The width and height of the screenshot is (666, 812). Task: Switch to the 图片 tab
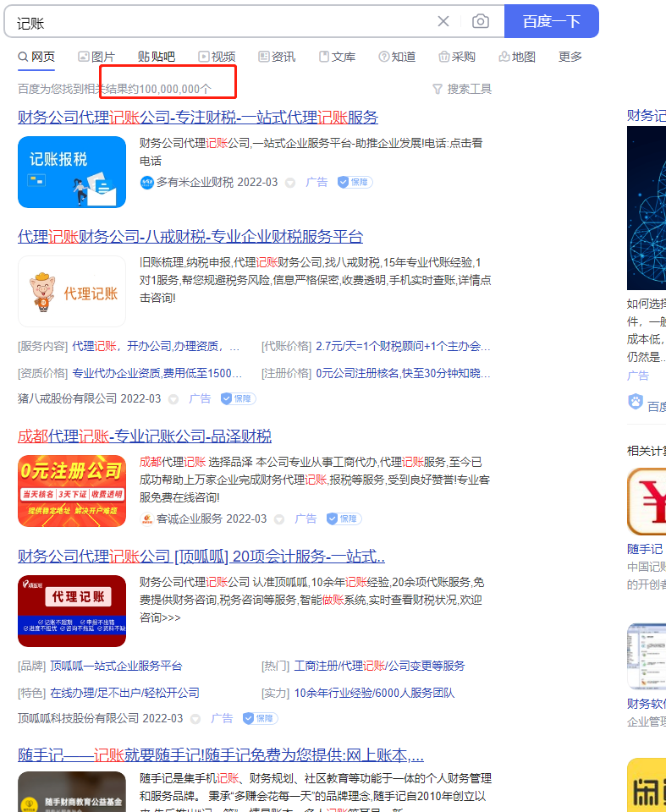(x=96, y=57)
